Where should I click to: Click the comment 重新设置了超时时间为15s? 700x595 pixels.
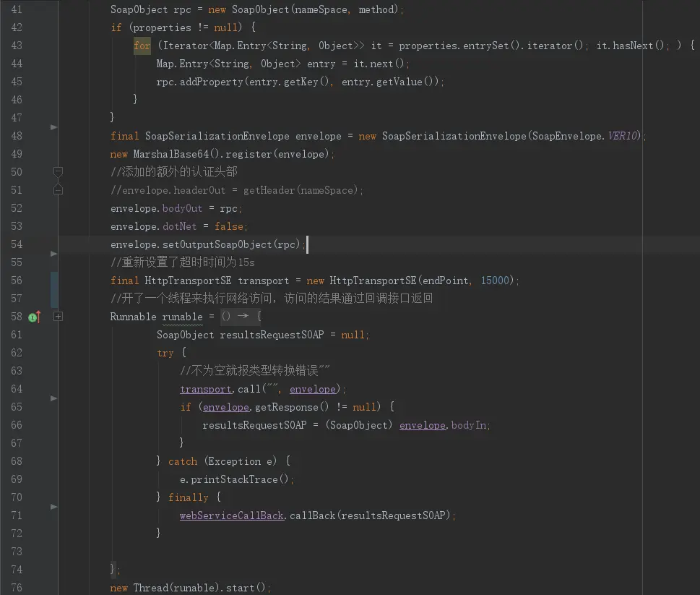pos(183,262)
